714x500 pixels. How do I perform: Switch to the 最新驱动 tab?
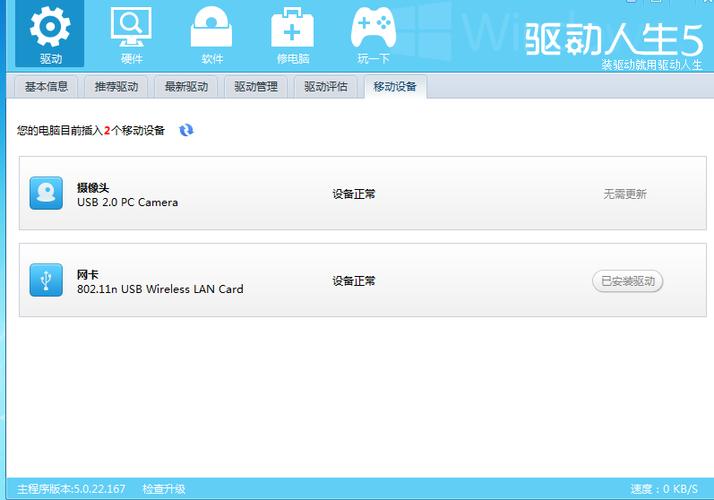click(186, 87)
